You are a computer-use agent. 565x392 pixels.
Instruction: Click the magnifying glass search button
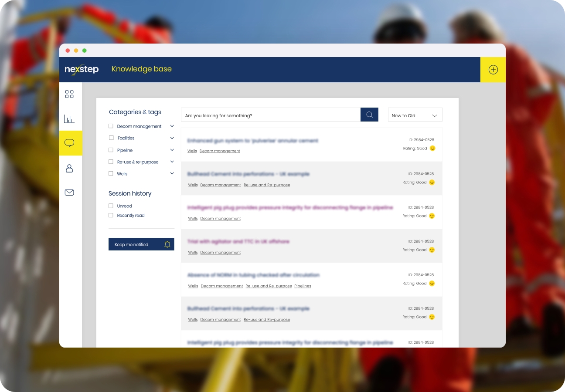369,115
